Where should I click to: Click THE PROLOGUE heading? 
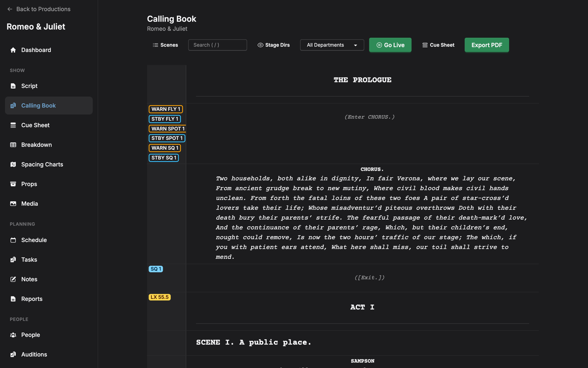point(362,80)
